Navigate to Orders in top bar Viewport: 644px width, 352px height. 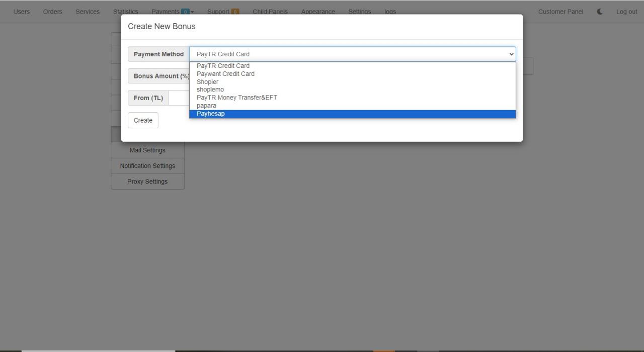pos(53,12)
